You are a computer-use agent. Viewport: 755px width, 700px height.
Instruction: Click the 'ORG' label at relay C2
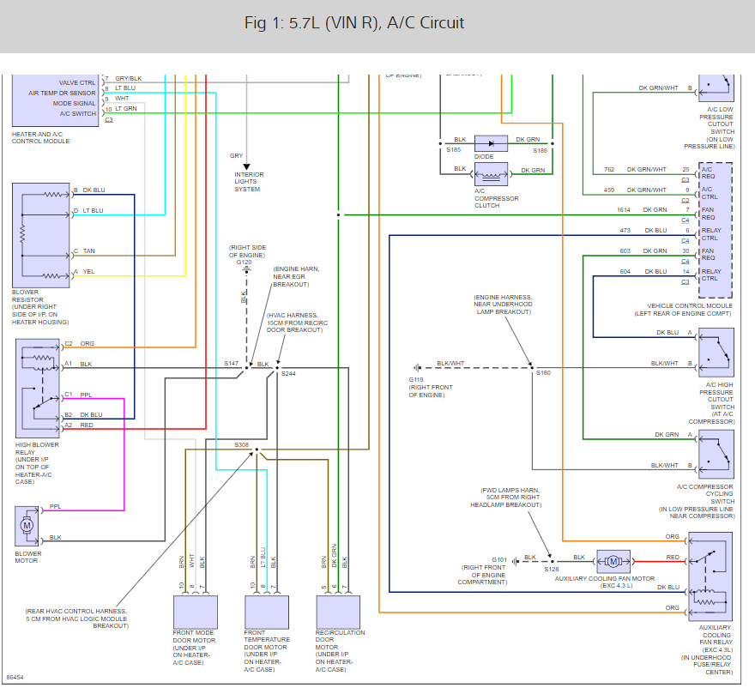tap(88, 343)
